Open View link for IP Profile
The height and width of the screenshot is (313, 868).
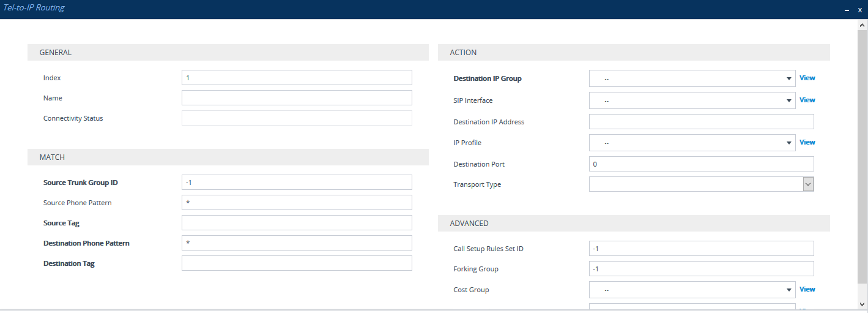point(807,142)
